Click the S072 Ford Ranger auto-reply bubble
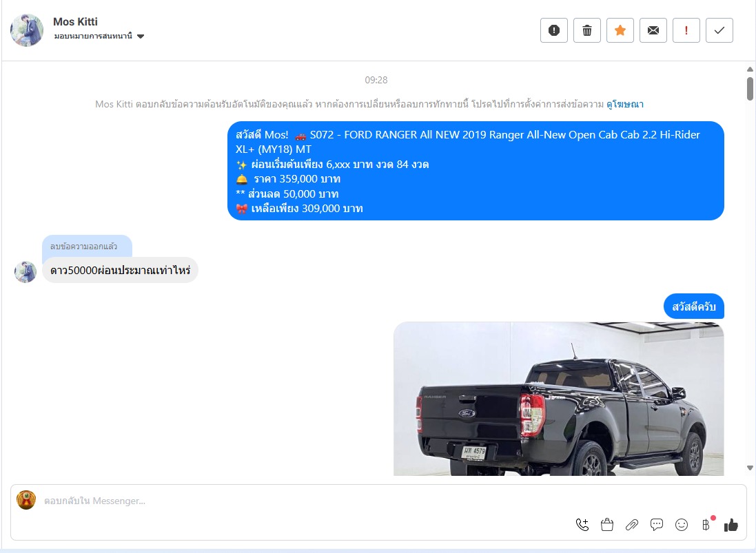 476,171
